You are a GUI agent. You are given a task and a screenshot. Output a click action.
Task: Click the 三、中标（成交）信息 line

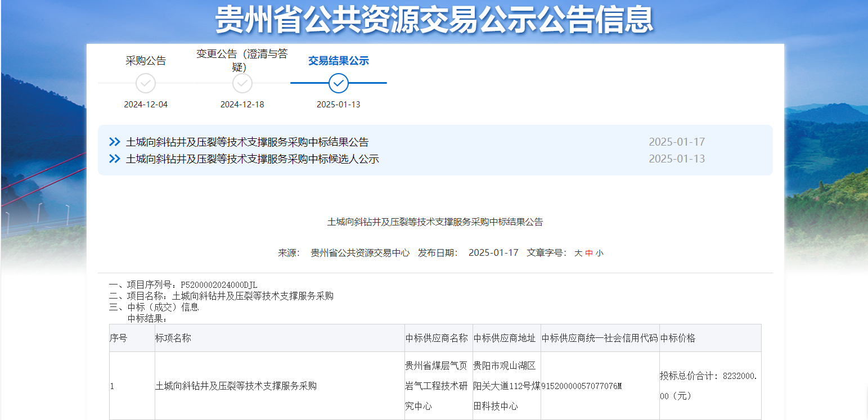coord(154,307)
